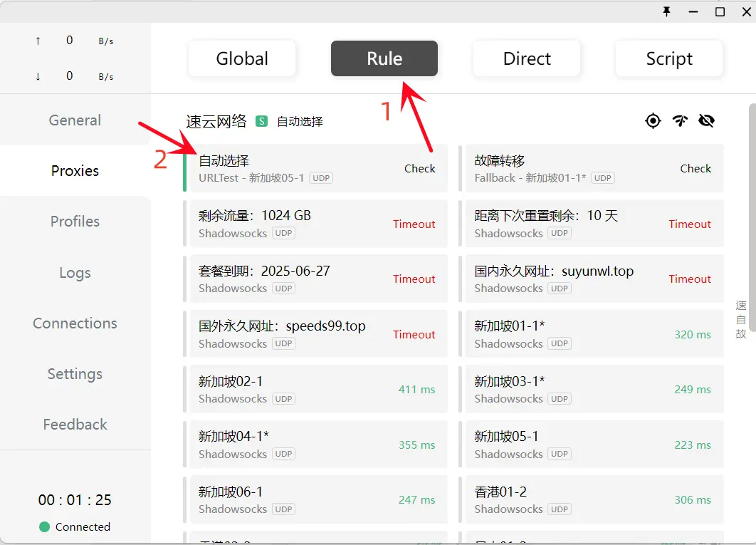Image resolution: width=756 pixels, height=545 pixels.
Task: Open Settings from the sidebar
Action: pyautogui.click(x=75, y=373)
